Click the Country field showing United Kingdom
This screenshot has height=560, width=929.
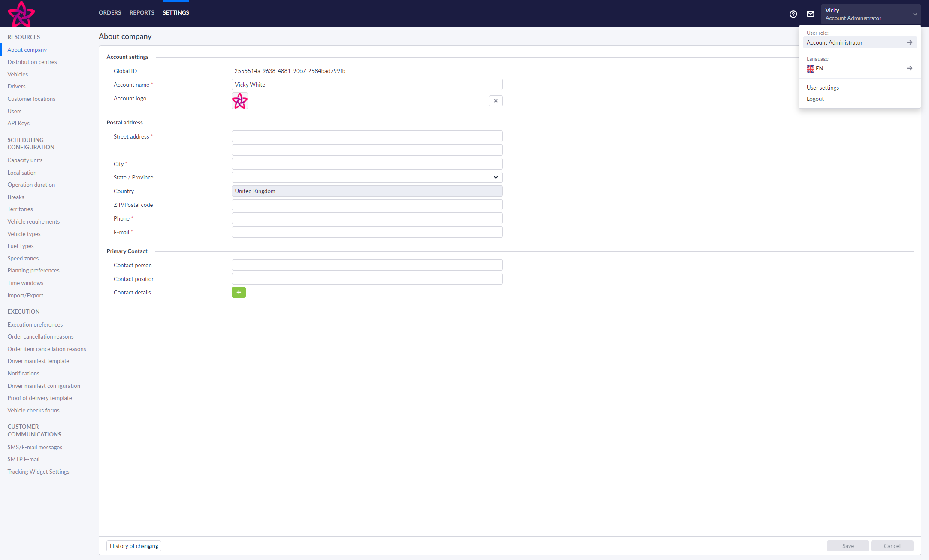click(367, 191)
